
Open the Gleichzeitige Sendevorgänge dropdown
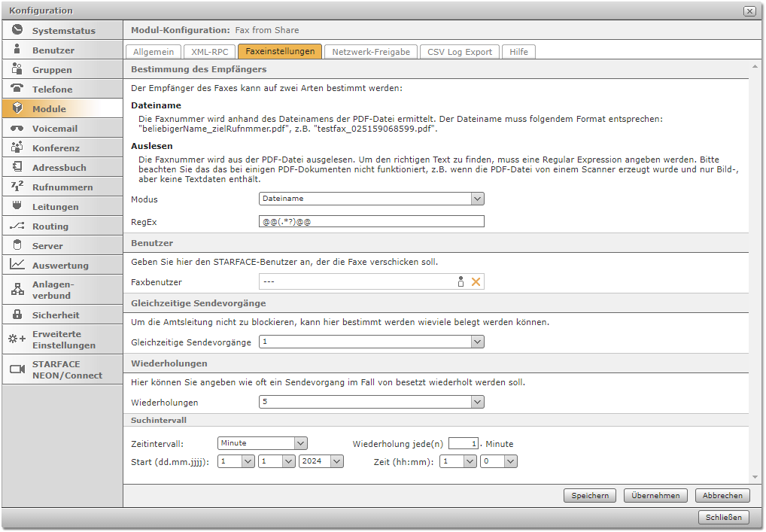pos(476,342)
